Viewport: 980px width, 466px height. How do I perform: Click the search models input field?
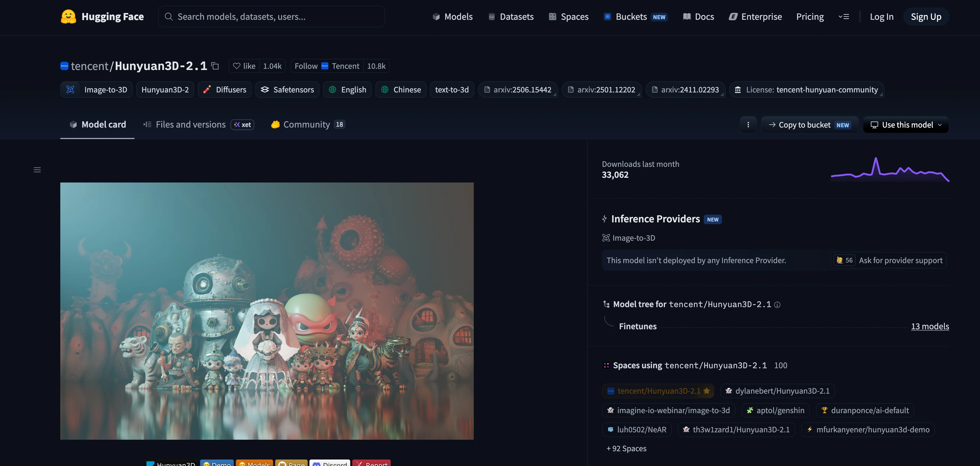pos(272,17)
